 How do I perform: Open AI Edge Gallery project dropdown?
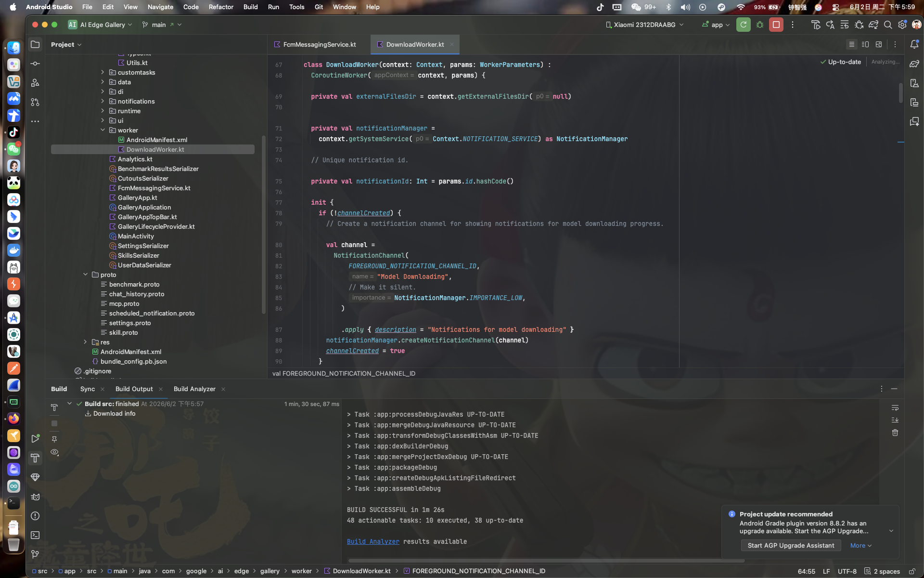coord(100,25)
